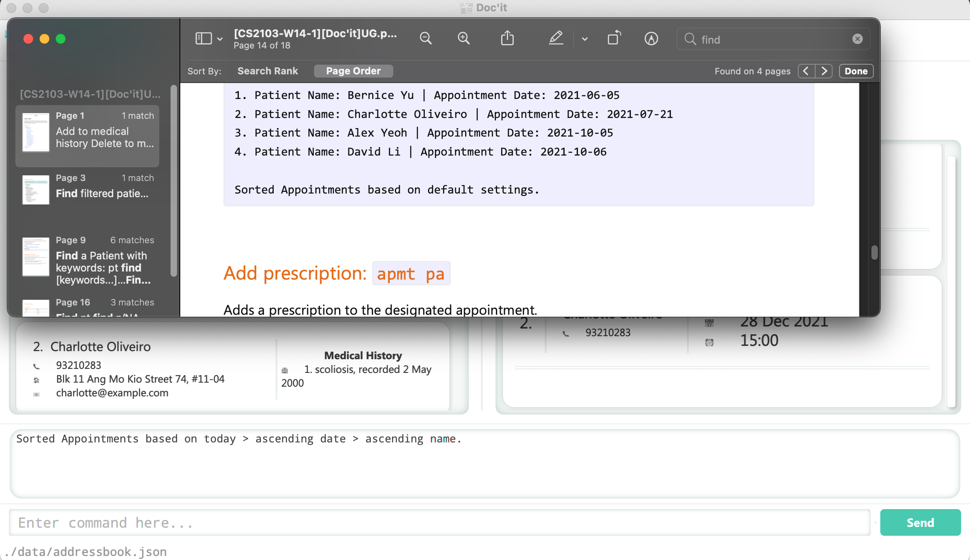Go to previous search match arrow

pyautogui.click(x=806, y=71)
